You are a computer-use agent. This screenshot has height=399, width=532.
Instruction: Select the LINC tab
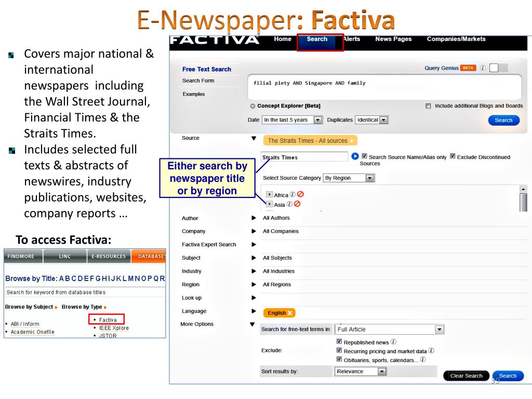click(x=65, y=256)
